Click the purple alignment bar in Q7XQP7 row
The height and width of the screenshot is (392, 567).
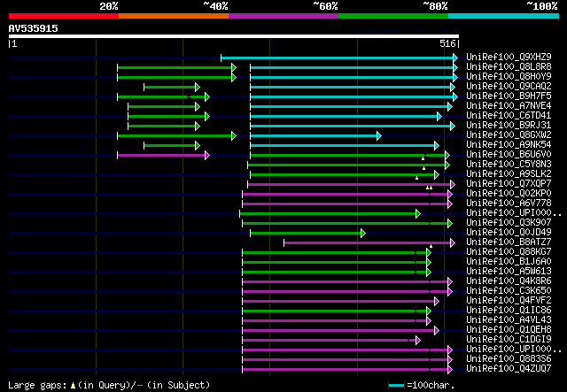349,185
